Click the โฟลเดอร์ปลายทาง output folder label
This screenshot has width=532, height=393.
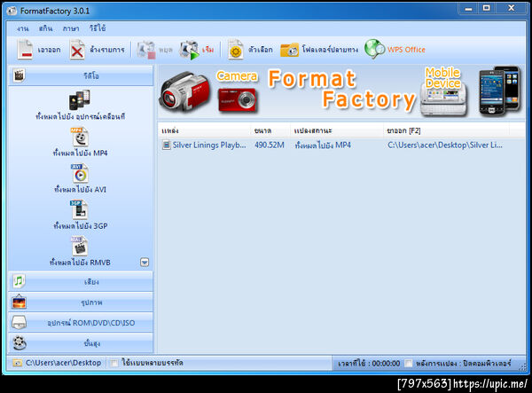(x=330, y=50)
